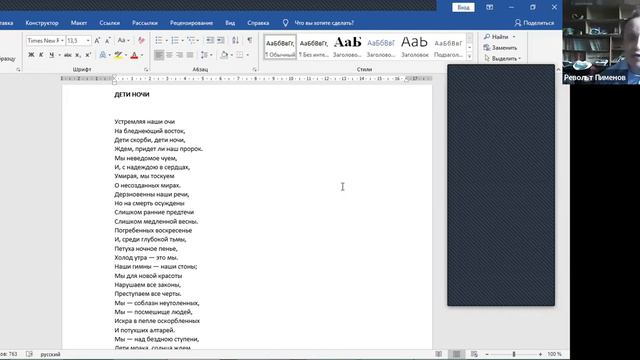
Task: Toggle italic formatting (К)
Action: coord(41,55)
